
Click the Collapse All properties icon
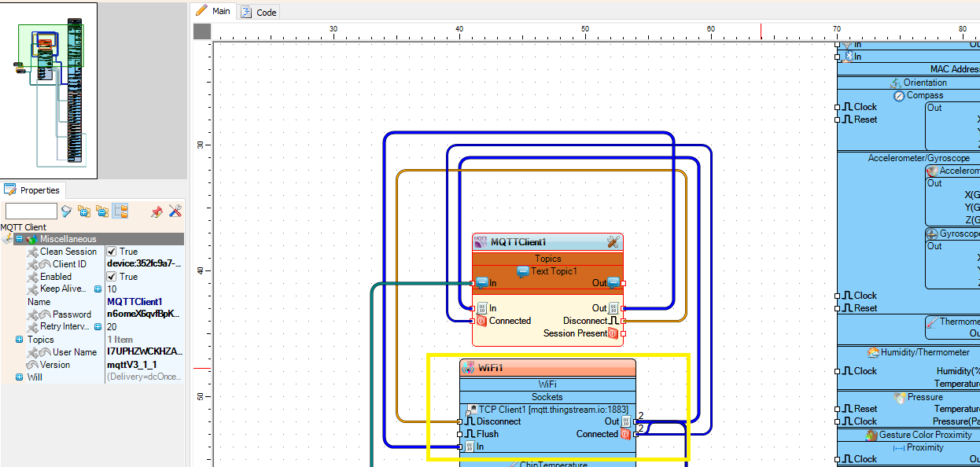pos(102,211)
